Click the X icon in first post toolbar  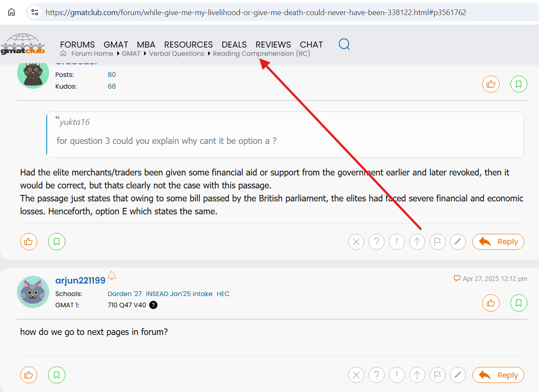(x=356, y=242)
